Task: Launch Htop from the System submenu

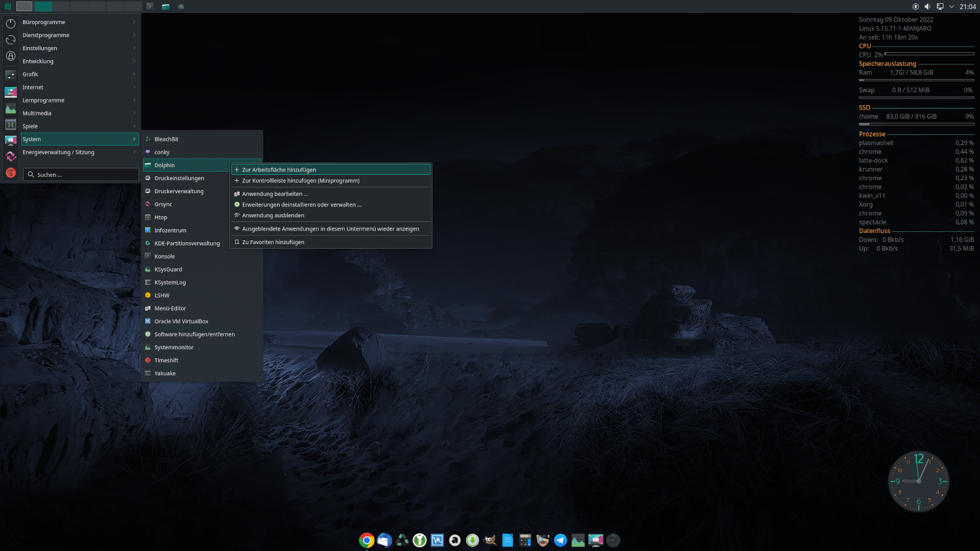Action: pyautogui.click(x=203, y=217)
